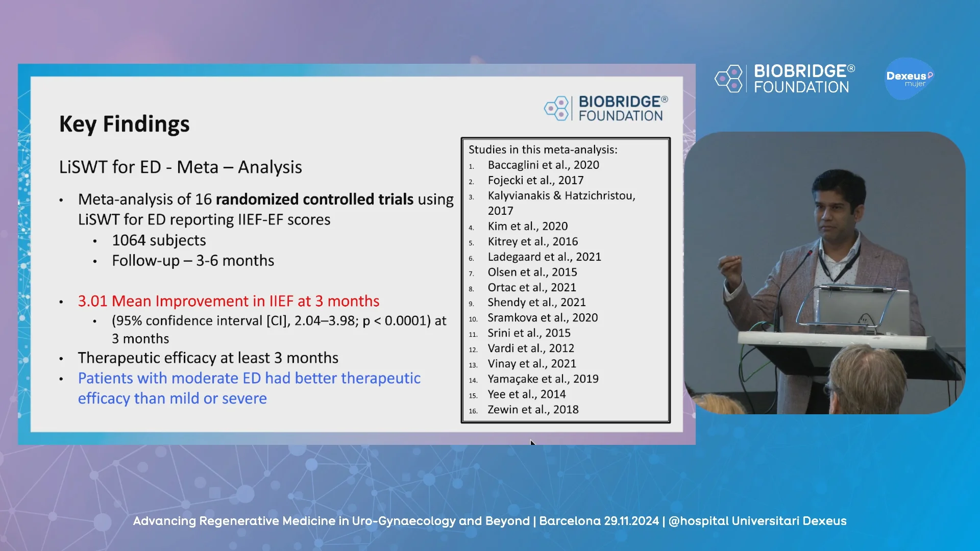Click "Studies in this meta-analysis:" heading
The image size is (980, 551).
coord(543,149)
